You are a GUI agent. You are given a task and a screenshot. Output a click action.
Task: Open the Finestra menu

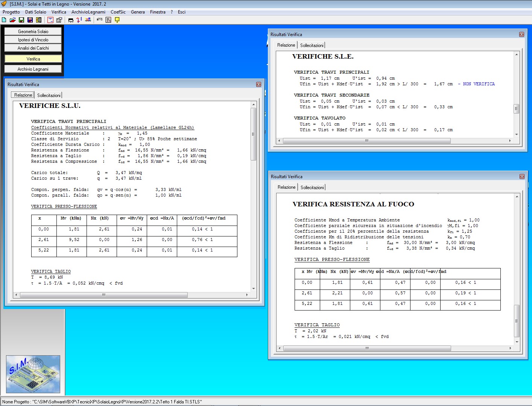point(158,12)
